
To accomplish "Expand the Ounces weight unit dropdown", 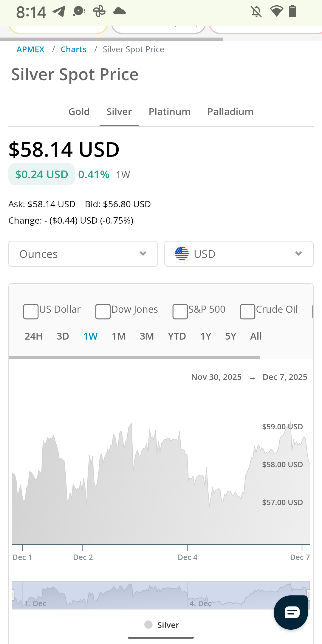I will pyautogui.click(x=83, y=254).
